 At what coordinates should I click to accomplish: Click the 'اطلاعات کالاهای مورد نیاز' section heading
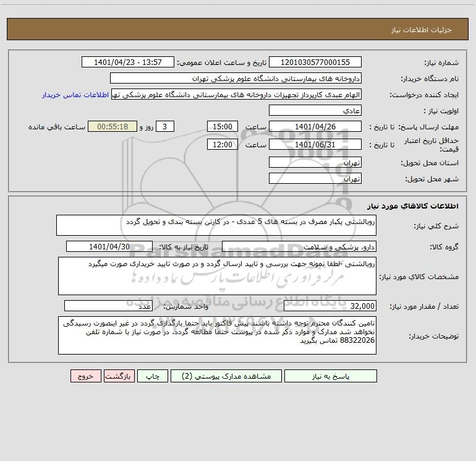pyautogui.click(x=412, y=206)
